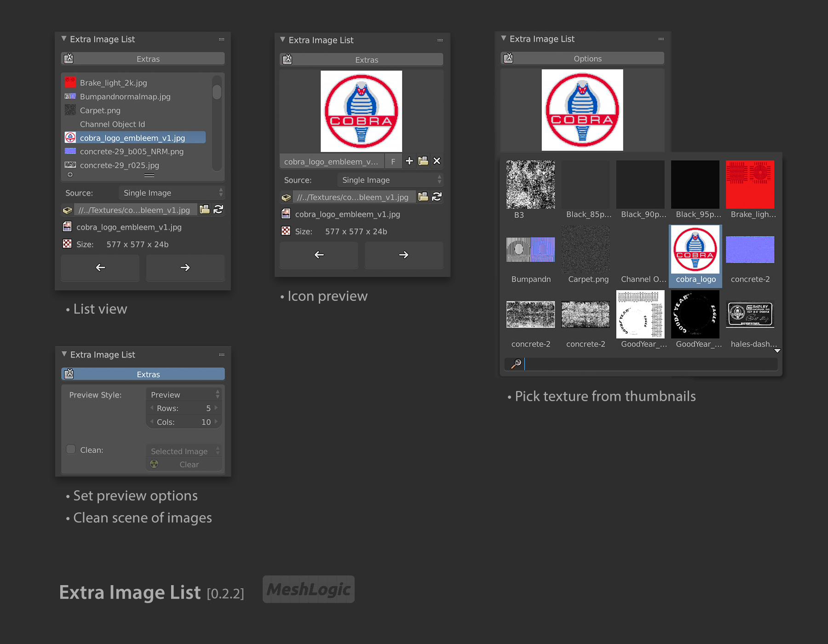Image resolution: width=828 pixels, height=644 pixels.
Task: Go to next image in list view panel
Action: (185, 268)
